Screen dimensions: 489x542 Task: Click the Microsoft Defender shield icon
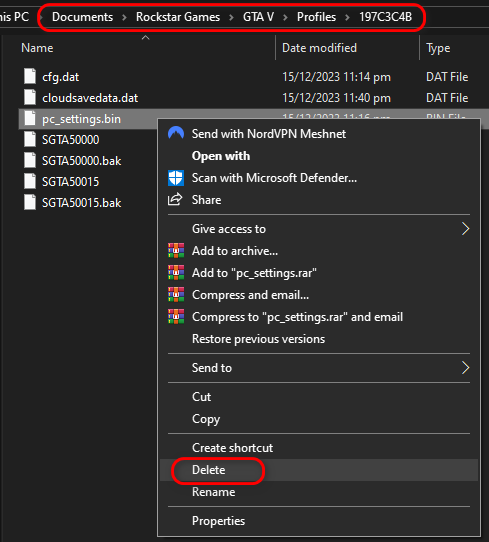176,178
